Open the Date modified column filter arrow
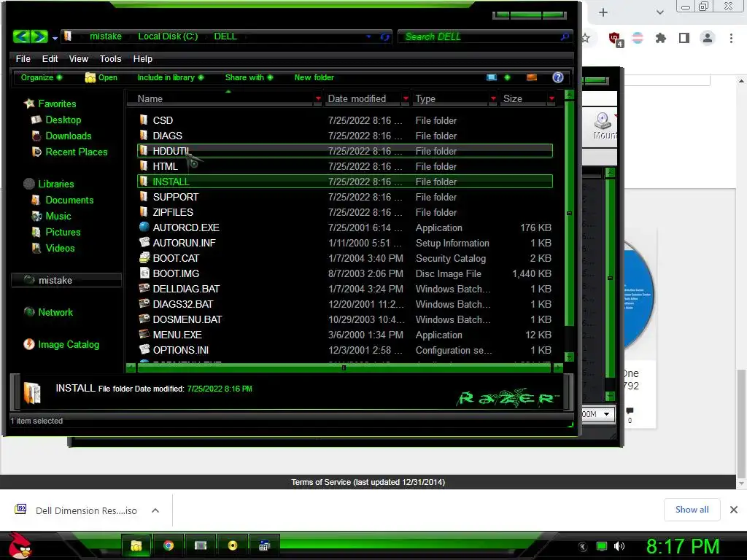Viewport: 747px width, 560px height. coord(406,98)
